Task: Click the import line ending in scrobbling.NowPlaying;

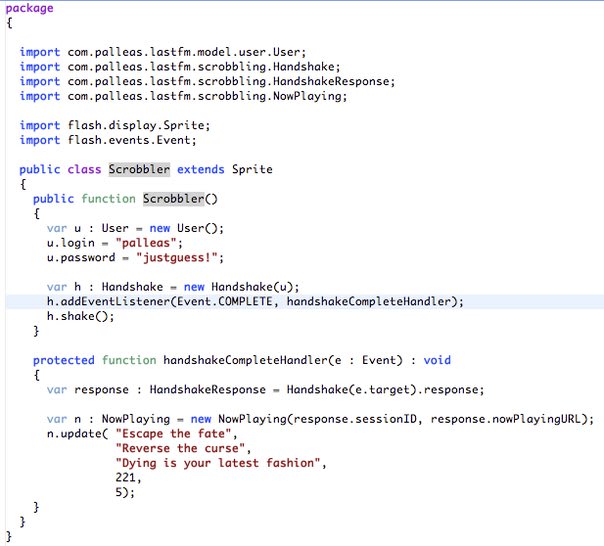Action: tap(184, 96)
